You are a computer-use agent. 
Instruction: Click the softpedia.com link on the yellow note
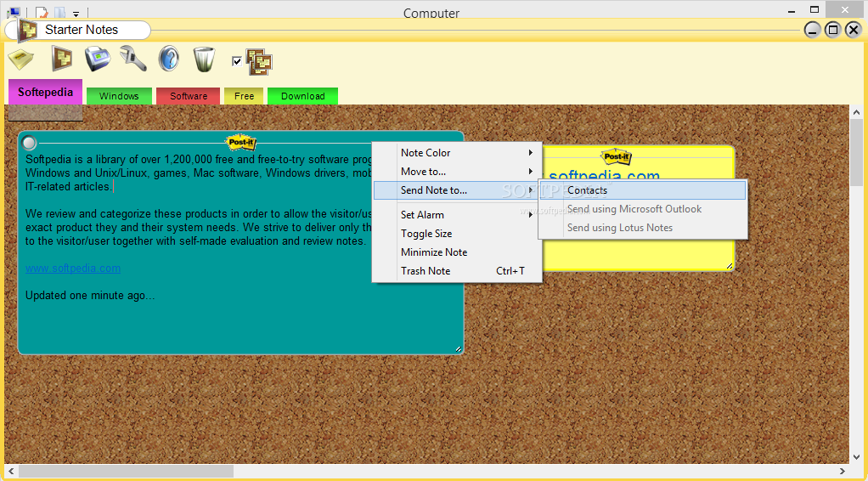pos(605,175)
